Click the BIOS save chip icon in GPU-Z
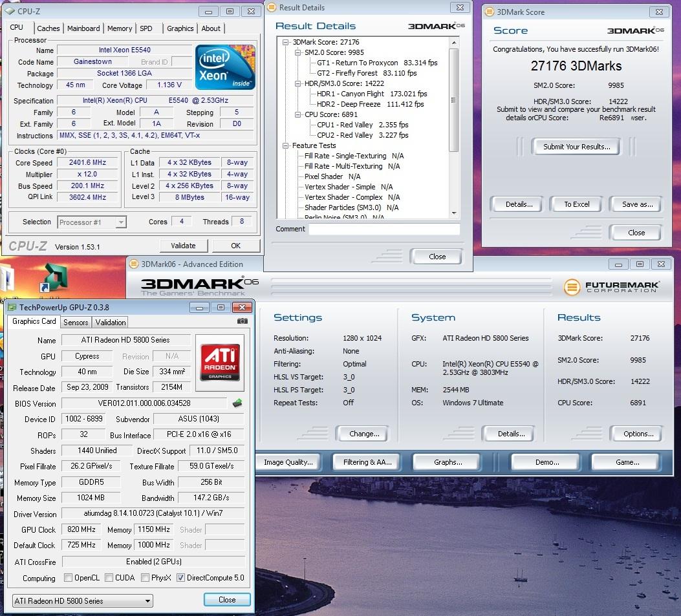Viewport: 681px width, 616px height. point(237,403)
